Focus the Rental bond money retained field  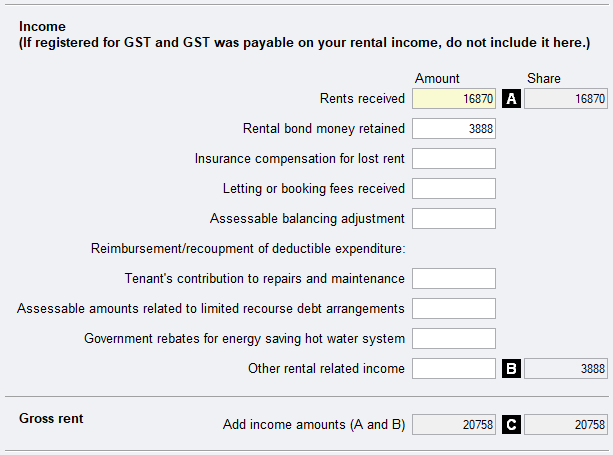pos(454,129)
